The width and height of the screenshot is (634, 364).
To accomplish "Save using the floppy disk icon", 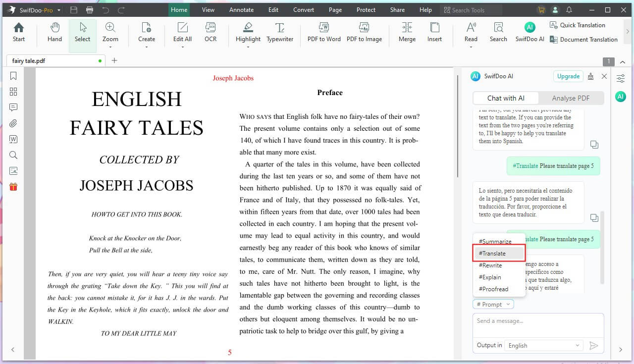I will (74, 10).
